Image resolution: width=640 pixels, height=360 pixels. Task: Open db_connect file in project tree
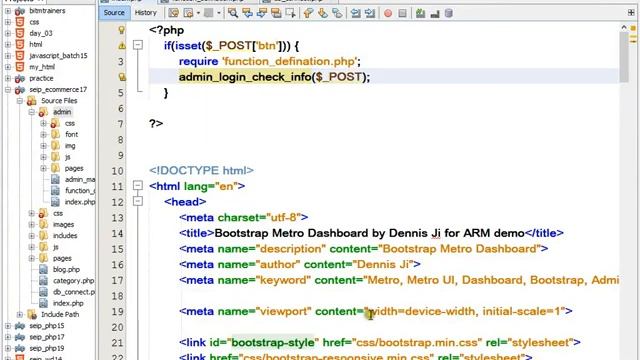tap(74, 292)
